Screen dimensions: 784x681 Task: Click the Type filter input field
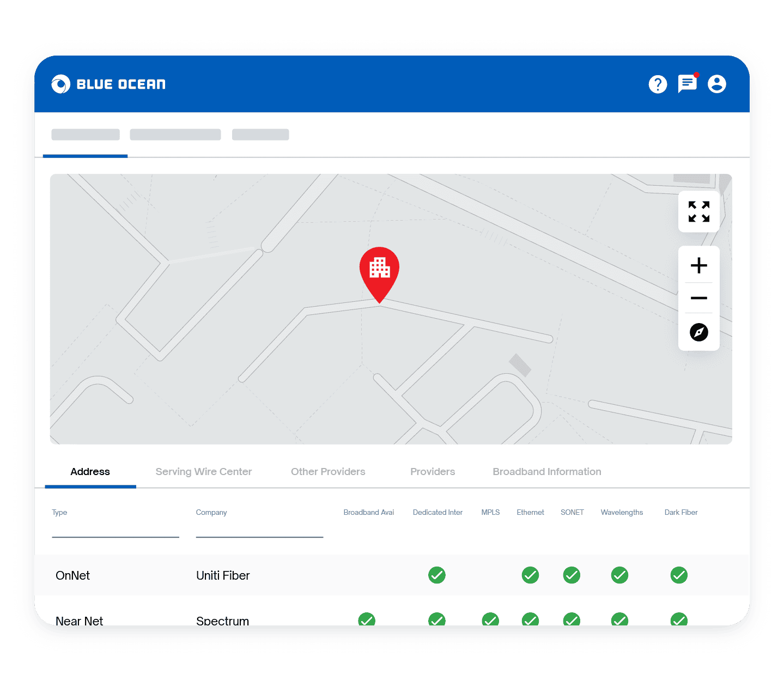click(116, 529)
